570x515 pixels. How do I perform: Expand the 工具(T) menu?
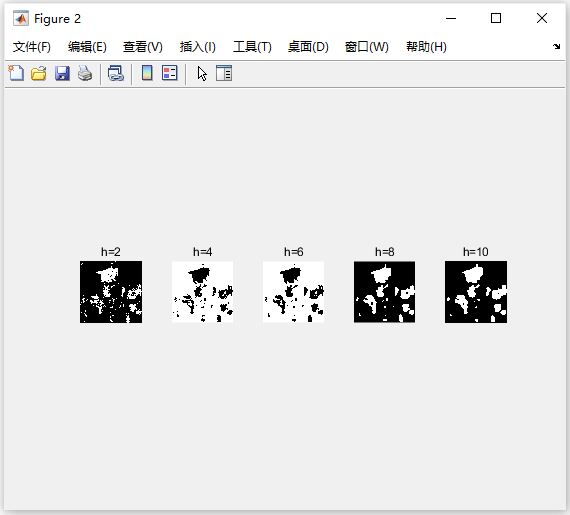pos(252,47)
